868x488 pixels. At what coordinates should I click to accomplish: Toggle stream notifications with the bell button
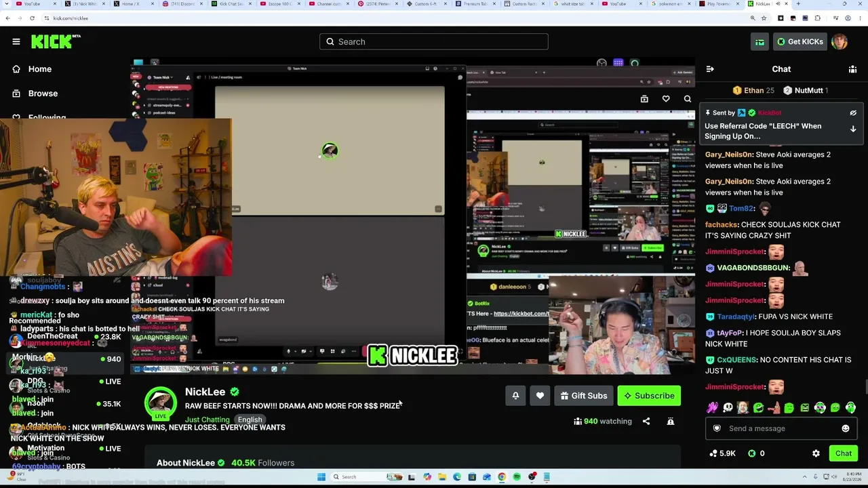coord(515,396)
